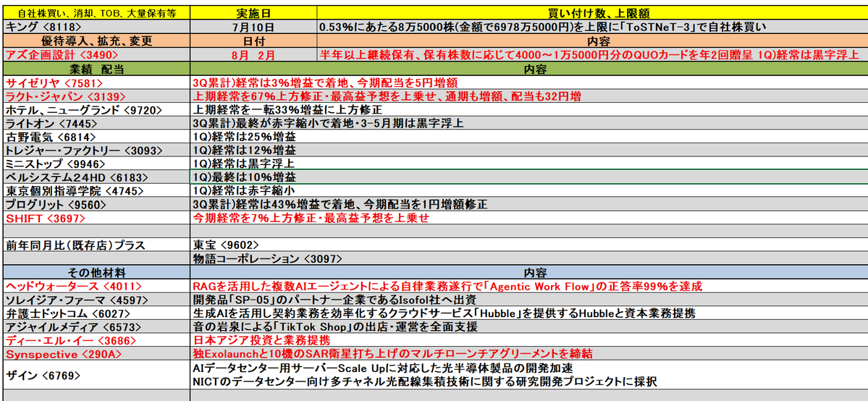Click 'アジャイルメディア <6573>' cell
Image resolution: width=868 pixels, height=401 pixels.
tap(97, 326)
